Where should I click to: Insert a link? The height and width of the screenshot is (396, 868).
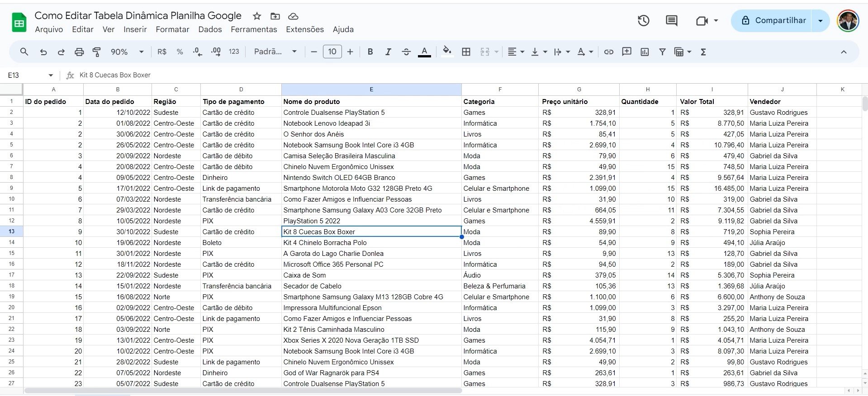click(609, 52)
